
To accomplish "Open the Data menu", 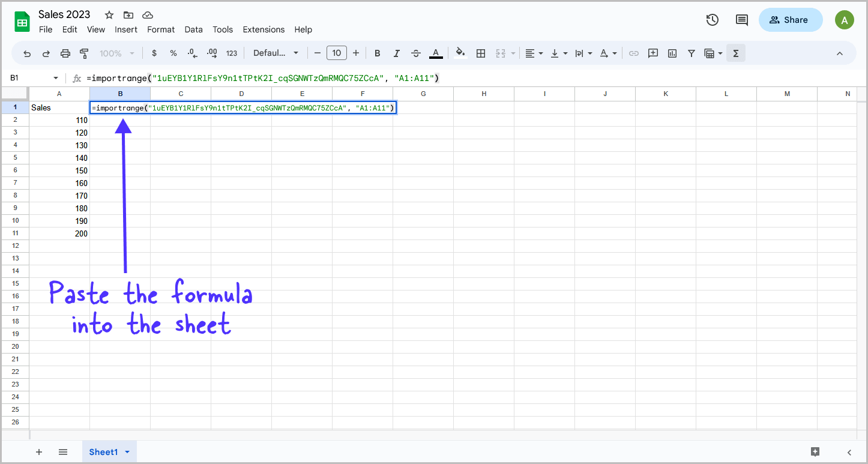I will pyautogui.click(x=193, y=29).
